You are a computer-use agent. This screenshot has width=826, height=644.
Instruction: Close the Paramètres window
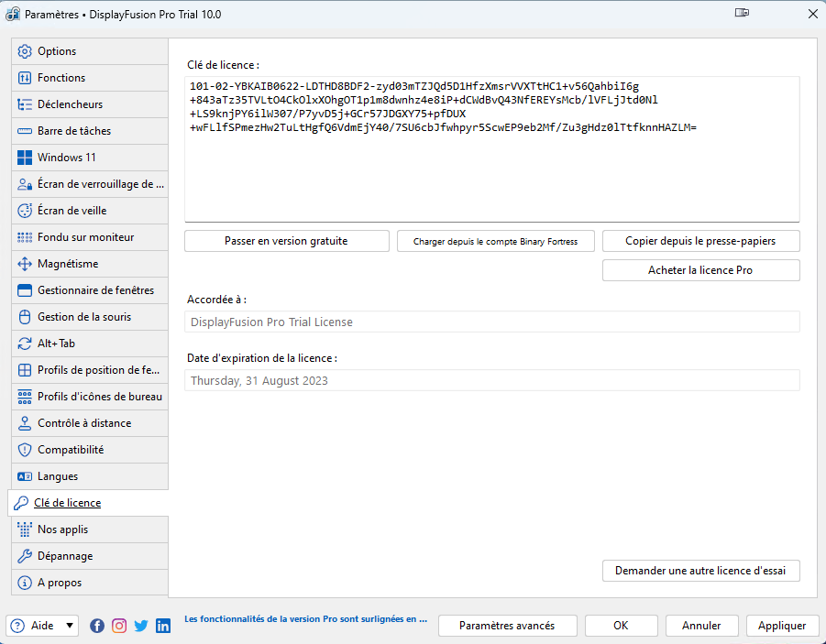pos(813,14)
